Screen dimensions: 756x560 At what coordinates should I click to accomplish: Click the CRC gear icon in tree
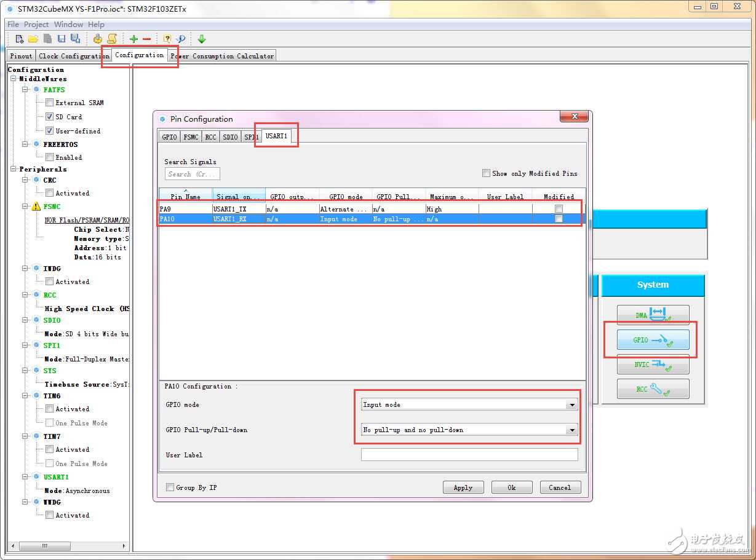pyautogui.click(x=36, y=180)
